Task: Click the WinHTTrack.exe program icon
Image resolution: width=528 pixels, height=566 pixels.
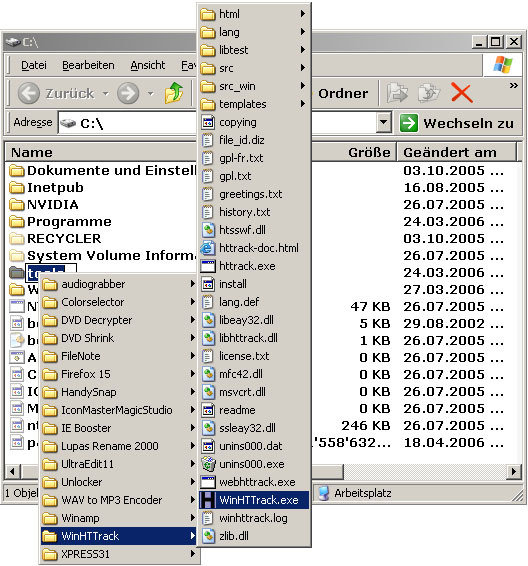Action: (x=208, y=500)
